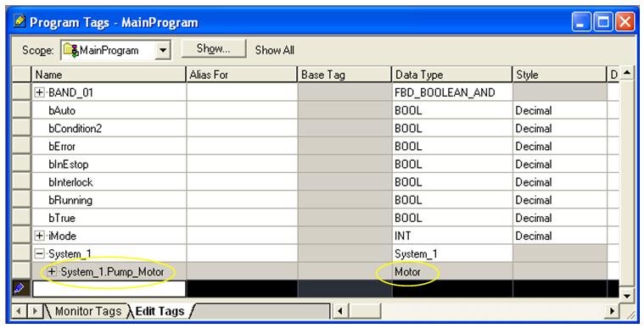644x328 pixels.
Task: Click the tab scroll left arrow
Action: 18,312
